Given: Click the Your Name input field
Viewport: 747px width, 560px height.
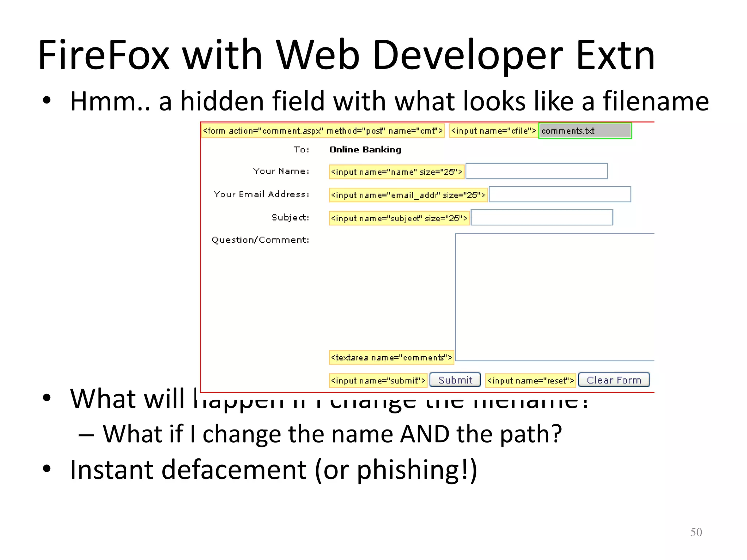Looking at the screenshot, I should (x=537, y=171).
